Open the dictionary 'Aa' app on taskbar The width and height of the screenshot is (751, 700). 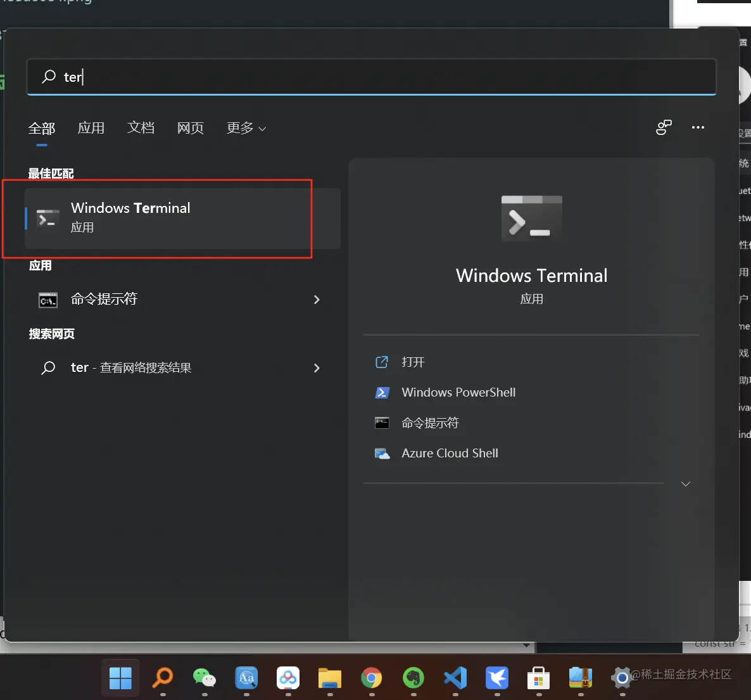pyautogui.click(x=246, y=678)
